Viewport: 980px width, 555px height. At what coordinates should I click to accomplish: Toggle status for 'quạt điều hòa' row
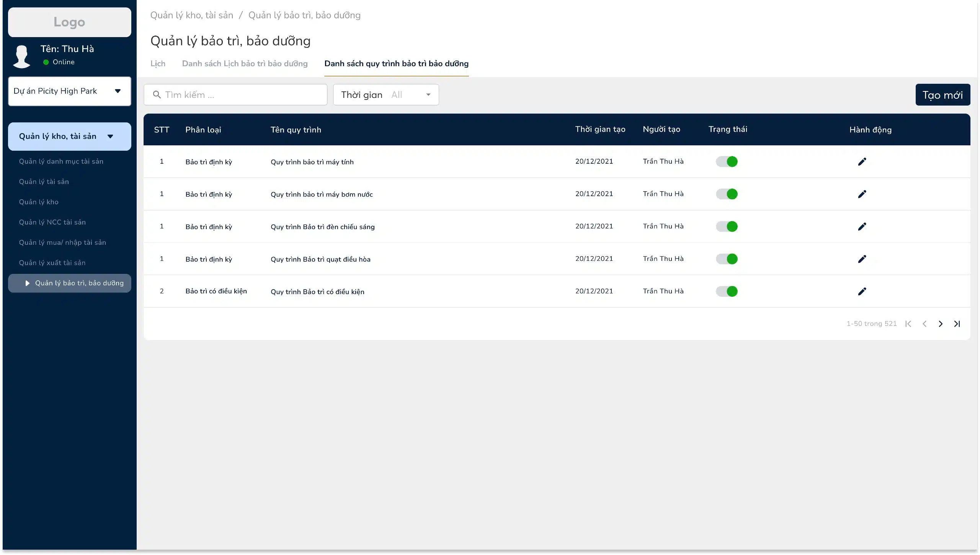[x=727, y=259]
